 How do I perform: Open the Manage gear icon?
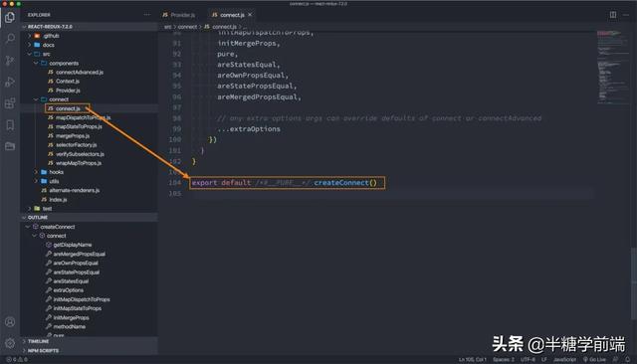pyautogui.click(x=10, y=343)
